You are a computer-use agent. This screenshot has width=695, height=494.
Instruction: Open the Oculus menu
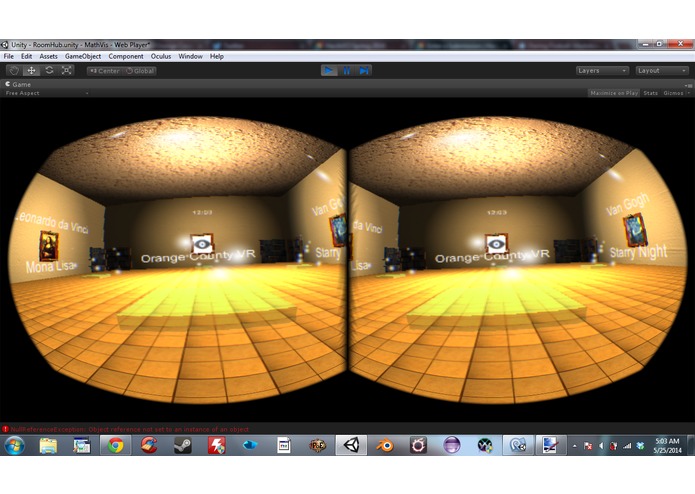tap(161, 56)
